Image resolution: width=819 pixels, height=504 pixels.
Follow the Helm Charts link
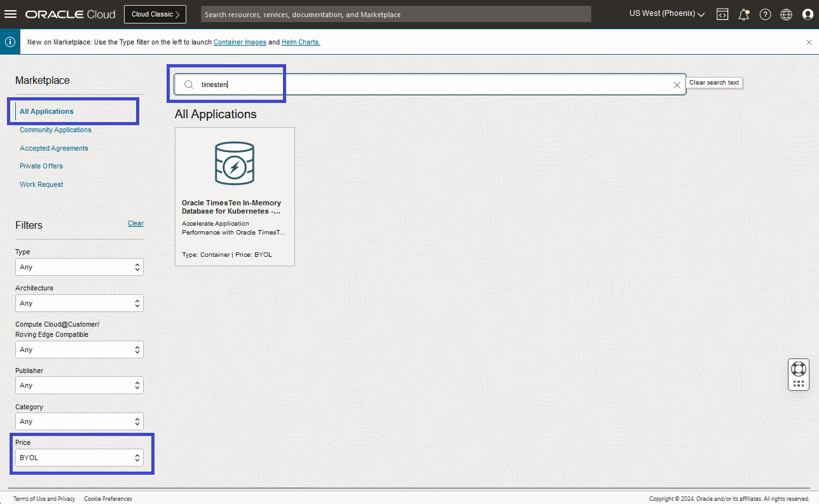point(301,42)
